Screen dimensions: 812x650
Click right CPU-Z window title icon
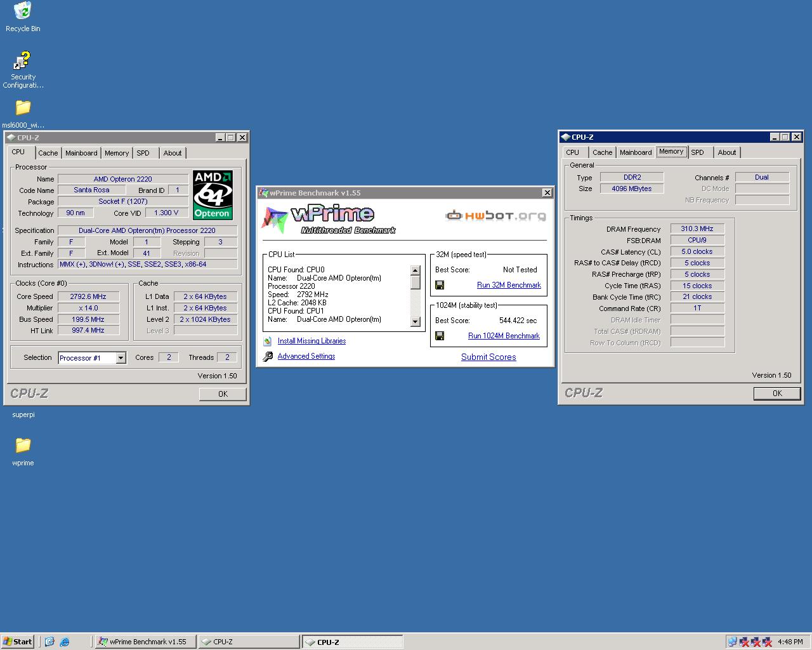pyautogui.click(x=566, y=137)
